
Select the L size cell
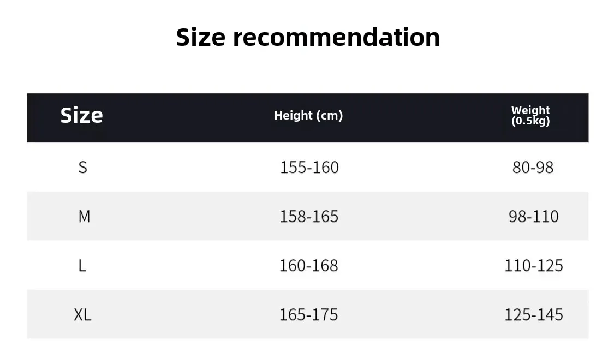coord(82,266)
